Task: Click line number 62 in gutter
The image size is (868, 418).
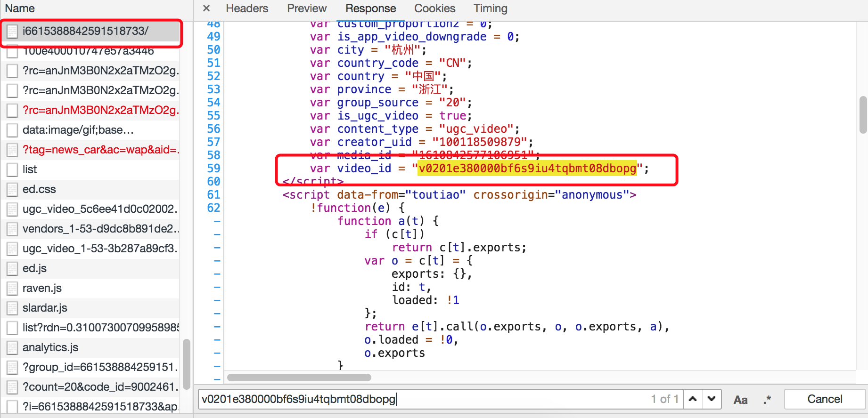Action: (213, 208)
